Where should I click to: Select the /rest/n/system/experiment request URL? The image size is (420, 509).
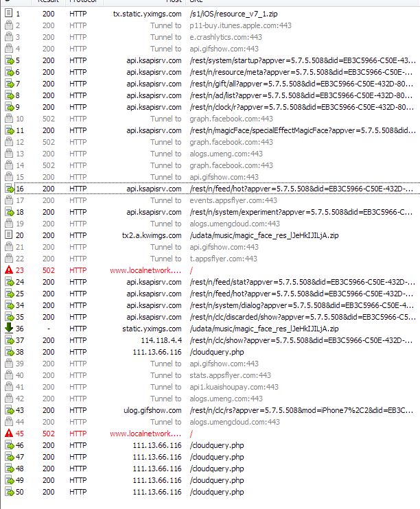[x=301, y=212]
